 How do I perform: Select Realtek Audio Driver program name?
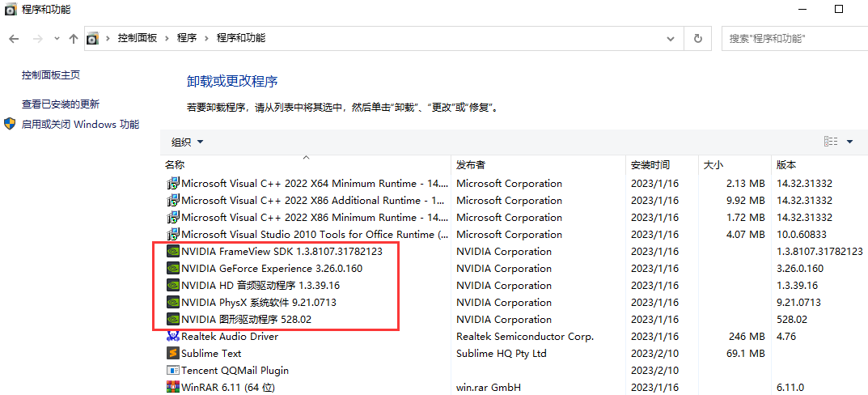(x=230, y=336)
